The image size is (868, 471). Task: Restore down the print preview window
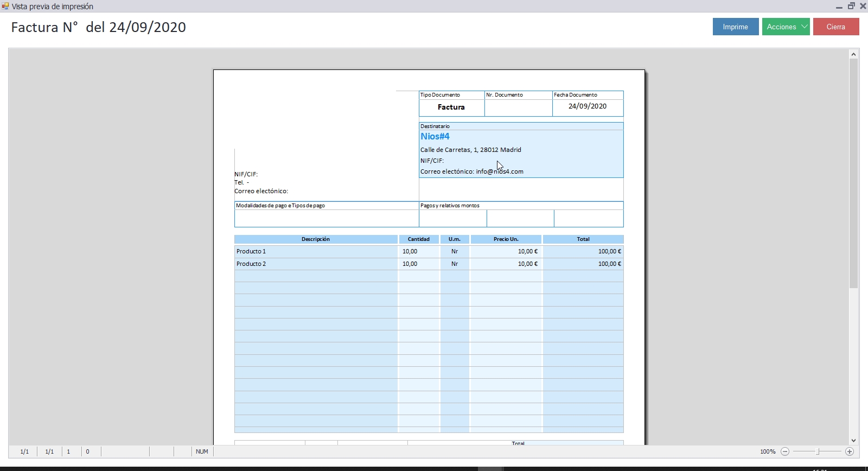pos(851,6)
